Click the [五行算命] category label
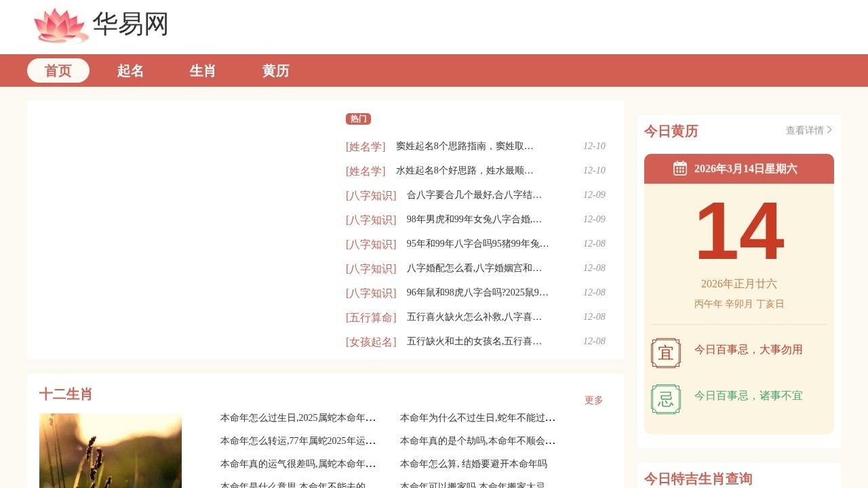This screenshot has width=868, height=488. point(371,317)
